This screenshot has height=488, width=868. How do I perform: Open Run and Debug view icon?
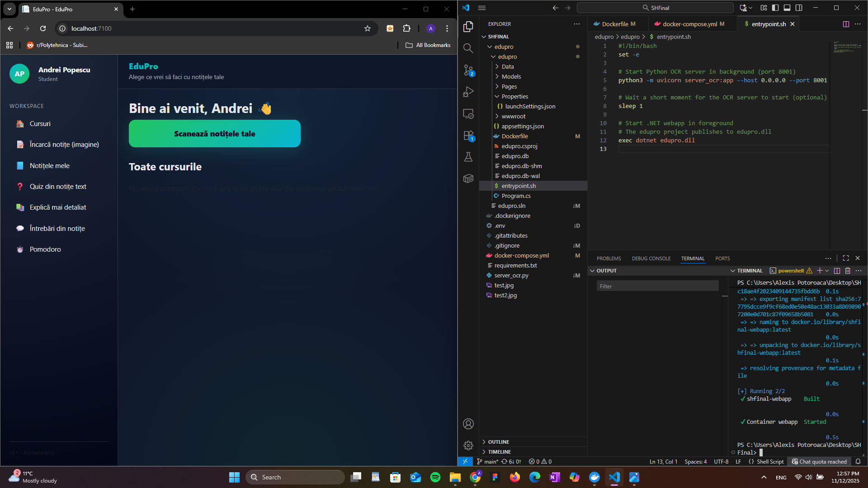[468, 92]
